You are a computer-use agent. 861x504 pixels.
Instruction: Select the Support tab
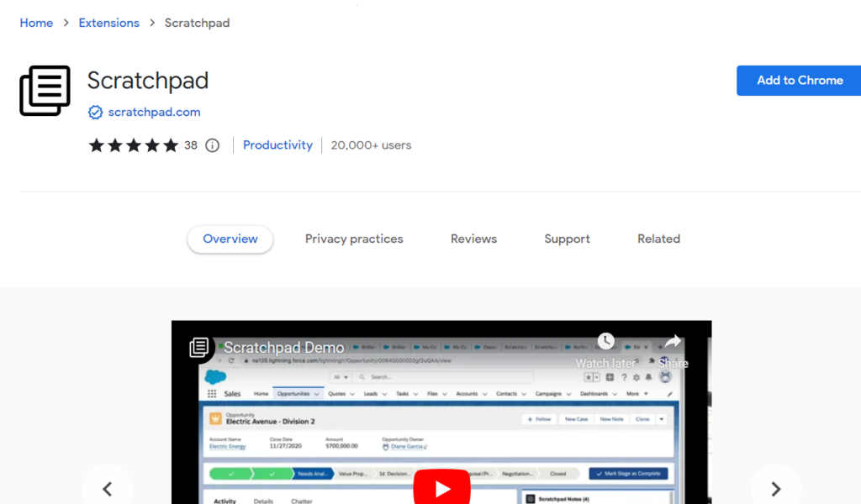click(567, 239)
